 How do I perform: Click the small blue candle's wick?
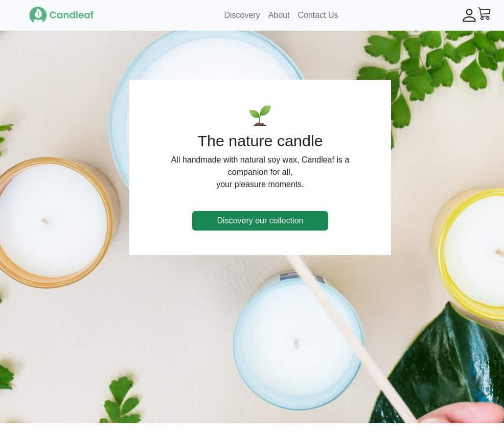pos(296,344)
